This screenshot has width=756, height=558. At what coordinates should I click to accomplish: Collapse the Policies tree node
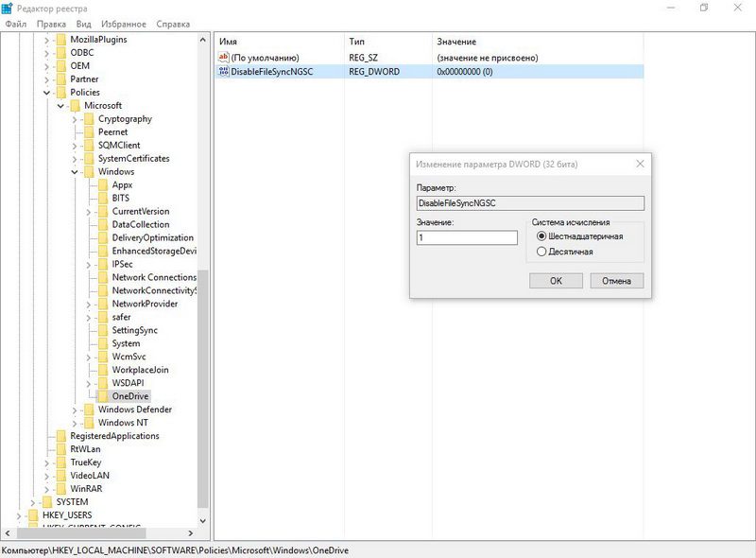coord(46,92)
